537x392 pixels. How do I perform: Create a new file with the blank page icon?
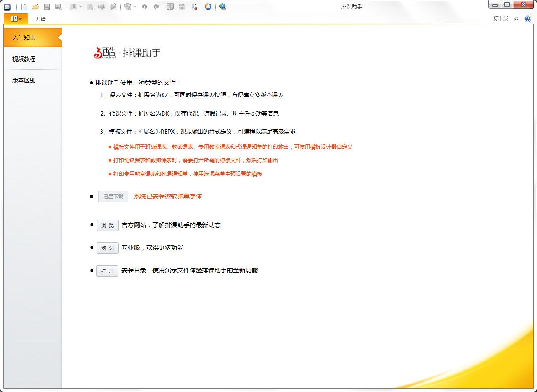click(24, 7)
